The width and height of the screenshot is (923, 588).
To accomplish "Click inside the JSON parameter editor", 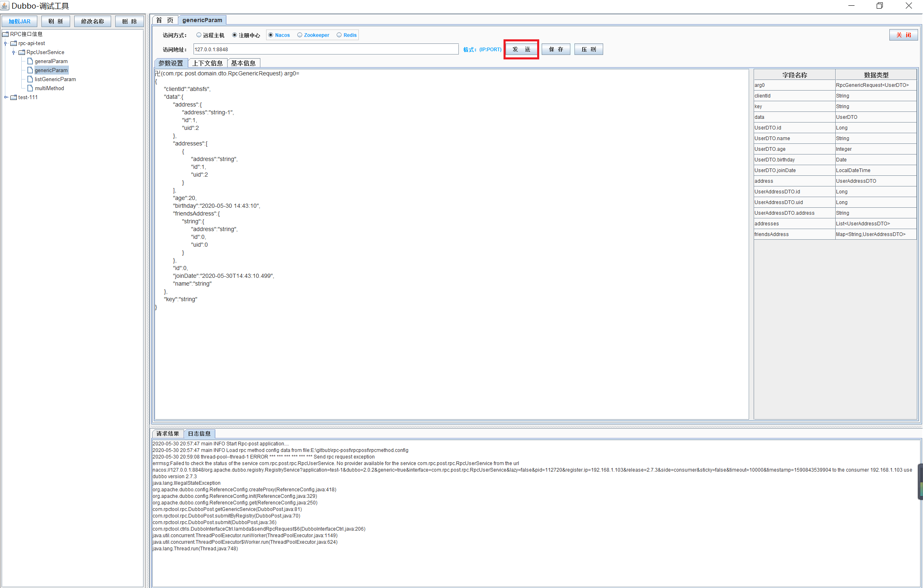I will [451, 244].
